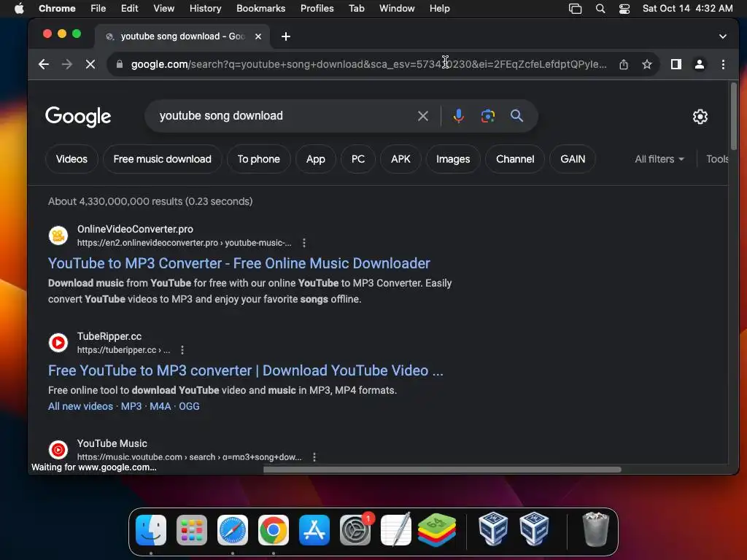This screenshot has height=560, width=747.
Task: Open the File menu
Action: (x=98, y=9)
